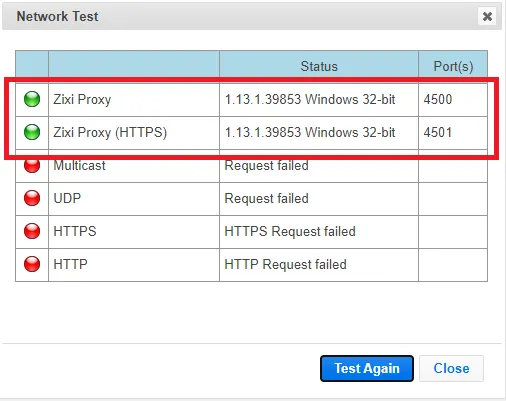Image resolution: width=506 pixels, height=401 pixels.
Task: Close the Network Test dialog with X
Action: (x=487, y=16)
